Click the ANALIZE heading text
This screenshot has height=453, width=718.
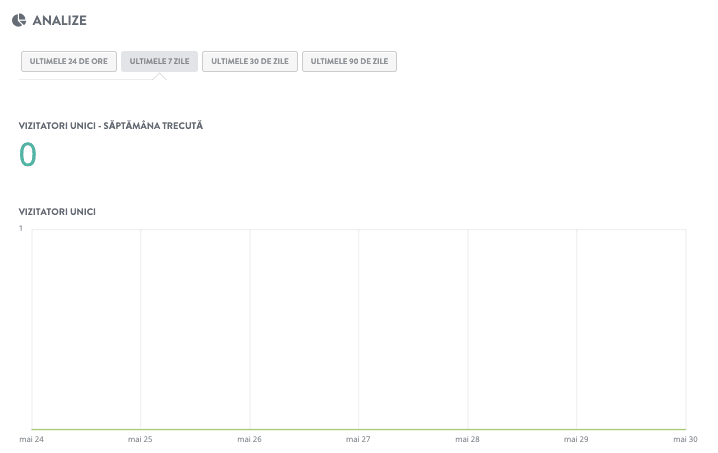(x=60, y=20)
